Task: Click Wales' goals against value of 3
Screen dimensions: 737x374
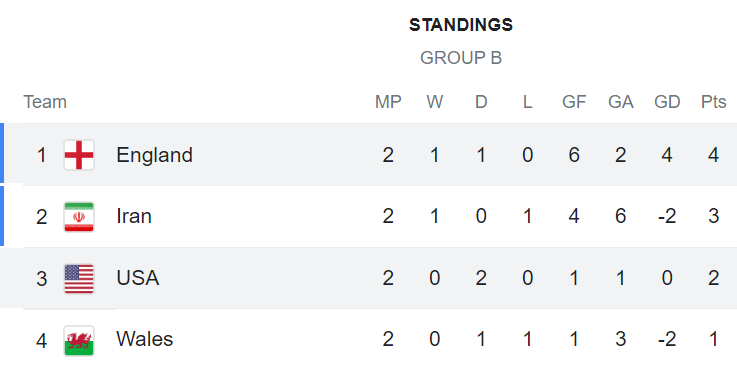Action: tap(620, 339)
